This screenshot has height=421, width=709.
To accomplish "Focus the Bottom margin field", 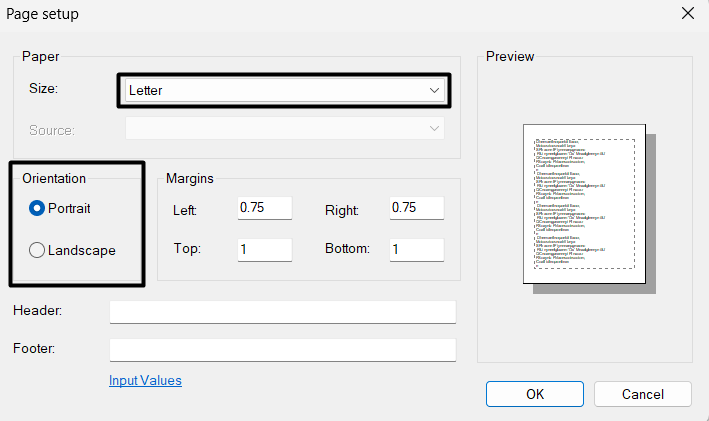I will pos(417,248).
